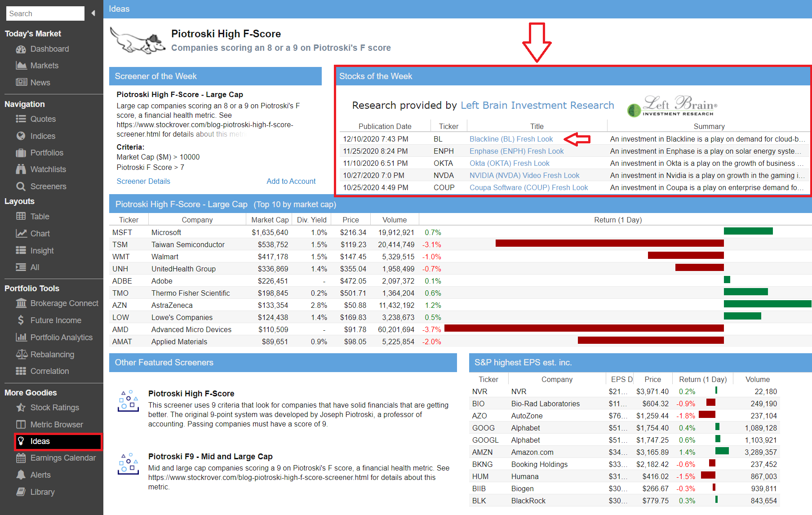
Task: Collapse the sidebar with arrow button
Action: click(93, 13)
